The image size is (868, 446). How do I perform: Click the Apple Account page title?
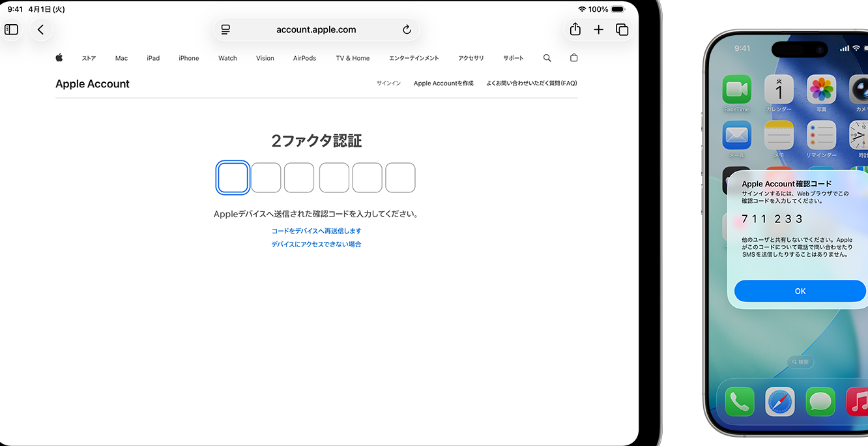(93, 83)
